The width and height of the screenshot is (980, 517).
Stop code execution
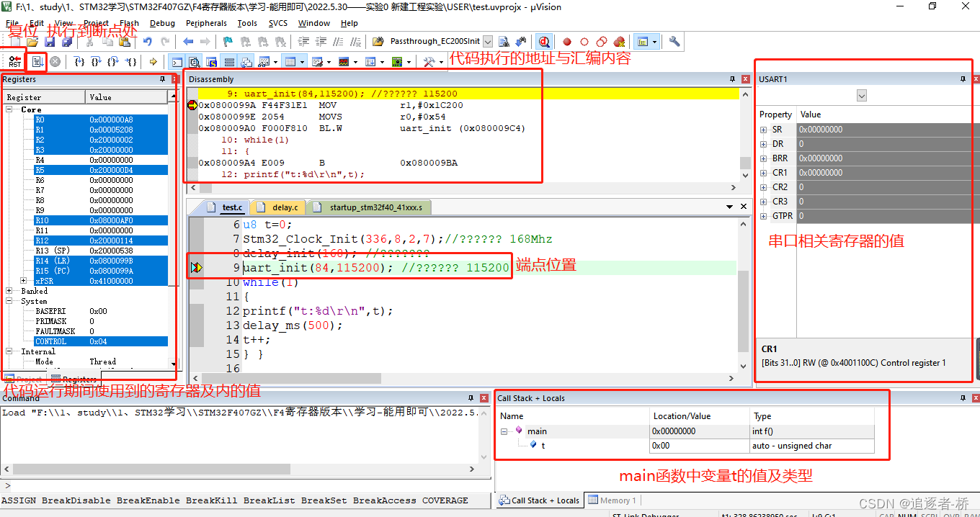(55, 62)
